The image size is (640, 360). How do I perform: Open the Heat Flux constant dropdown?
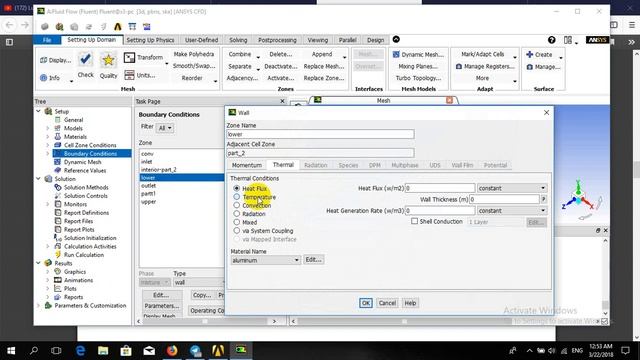[x=512, y=188]
